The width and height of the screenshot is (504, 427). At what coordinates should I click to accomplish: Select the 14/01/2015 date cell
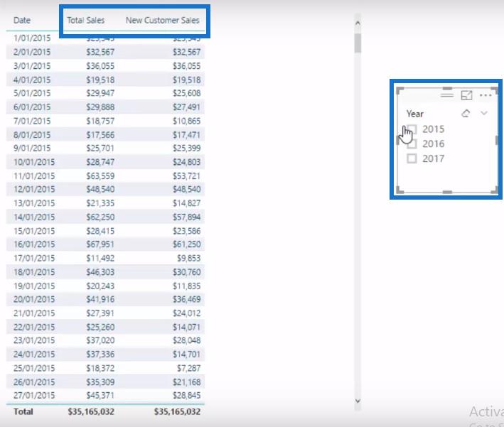click(x=34, y=217)
